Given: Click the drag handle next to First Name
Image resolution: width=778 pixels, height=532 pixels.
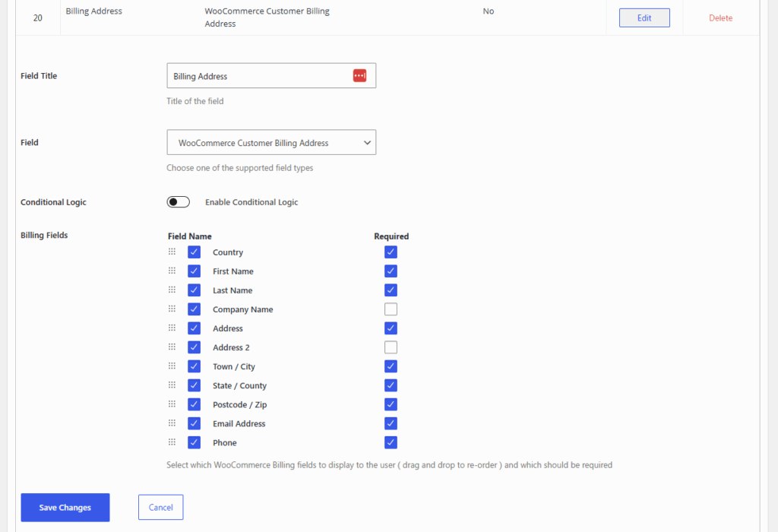Looking at the screenshot, I should (172, 271).
